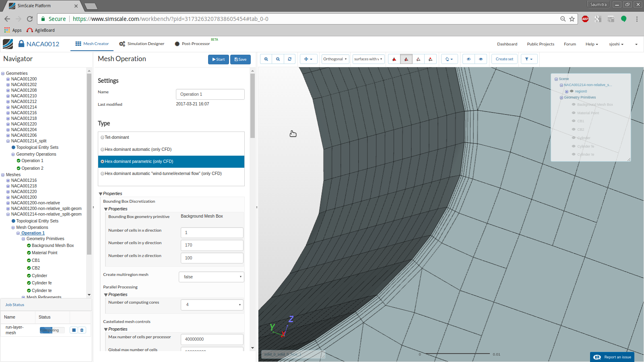
Task: Delete the run-layer-mesh job with trash icon
Action: click(x=82, y=330)
